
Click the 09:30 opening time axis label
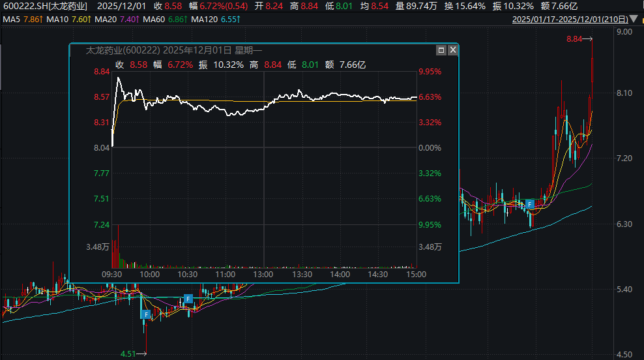coord(113,275)
